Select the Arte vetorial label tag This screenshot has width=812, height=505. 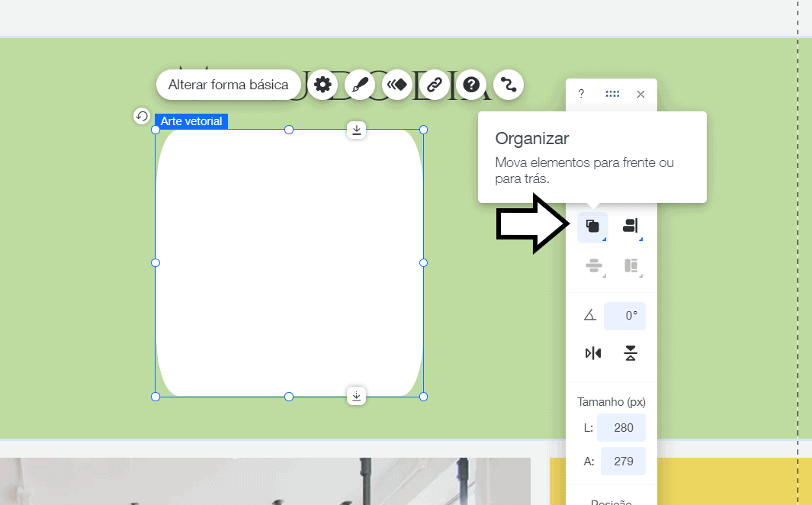(x=191, y=121)
